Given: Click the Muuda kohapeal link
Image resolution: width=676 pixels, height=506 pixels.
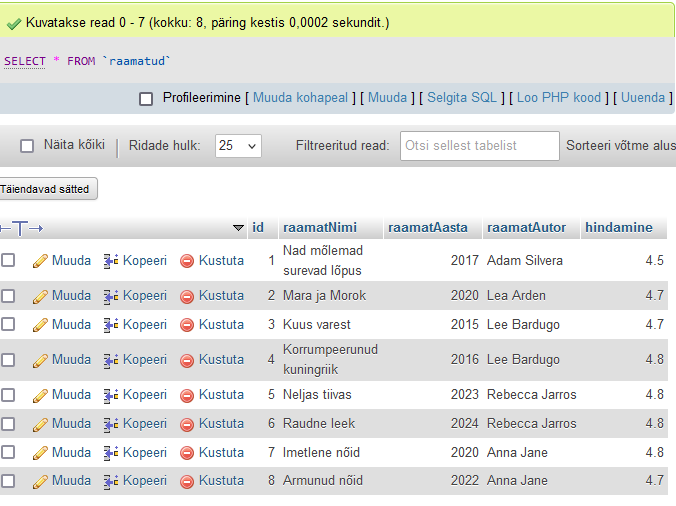Looking at the screenshot, I should 300,98.
